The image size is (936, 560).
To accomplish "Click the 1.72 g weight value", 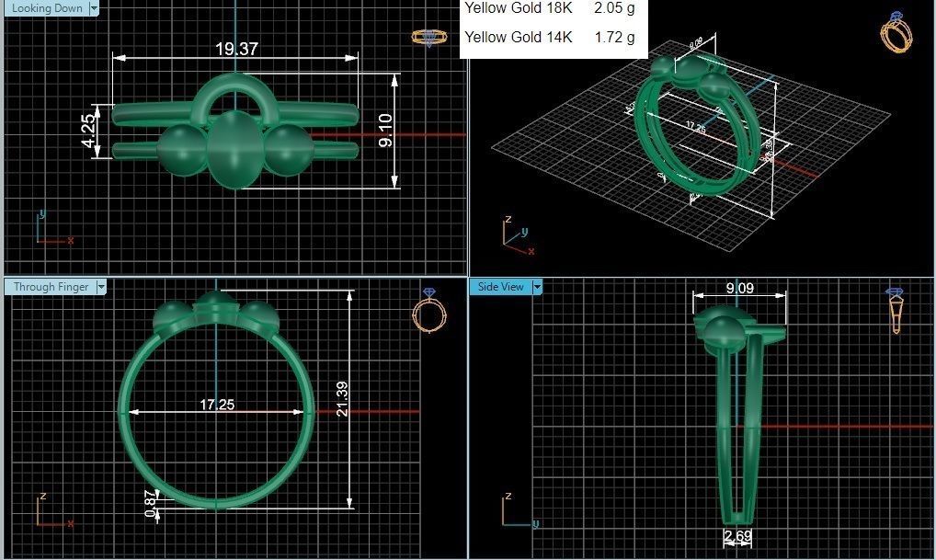I will pos(614,38).
